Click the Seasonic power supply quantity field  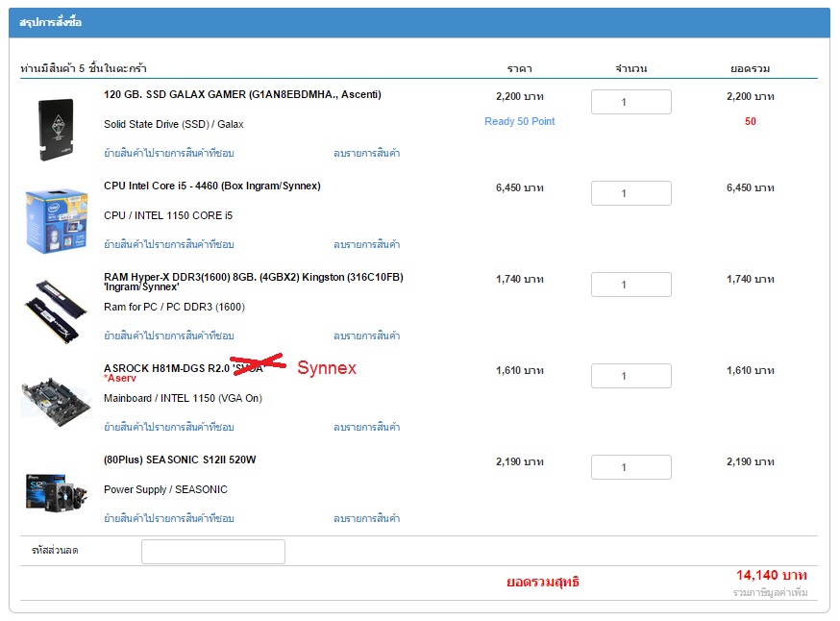tap(631, 467)
